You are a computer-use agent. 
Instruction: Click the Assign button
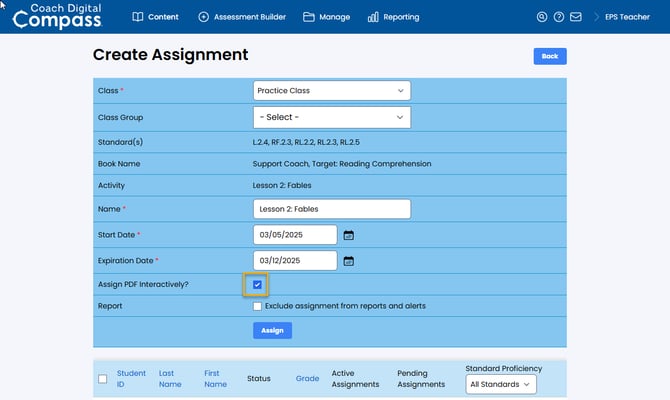(272, 330)
